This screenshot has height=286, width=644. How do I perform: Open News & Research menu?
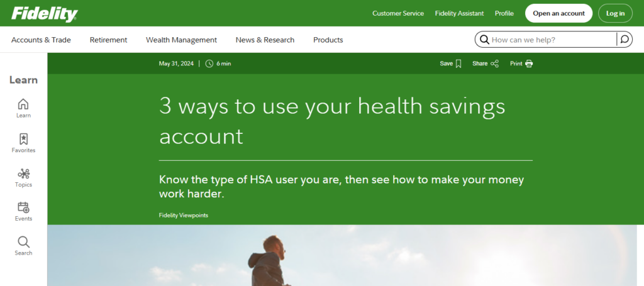tap(265, 40)
